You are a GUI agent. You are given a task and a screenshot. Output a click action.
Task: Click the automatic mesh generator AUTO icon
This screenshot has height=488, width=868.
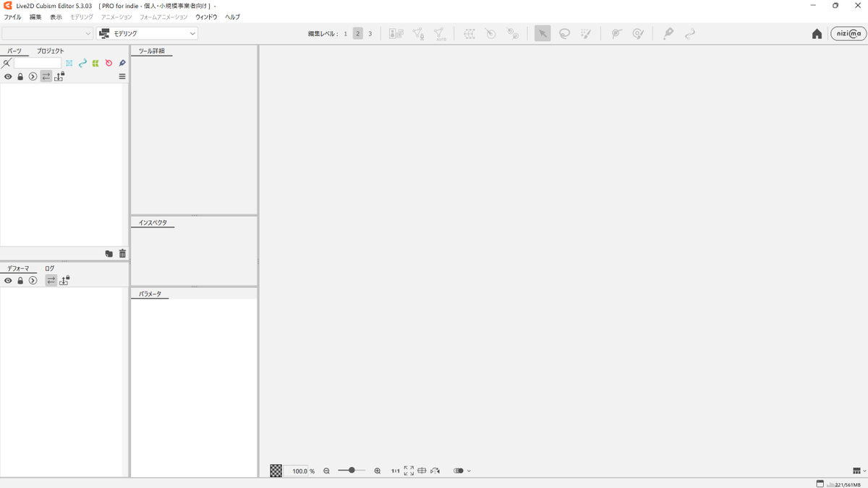(440, 33)
